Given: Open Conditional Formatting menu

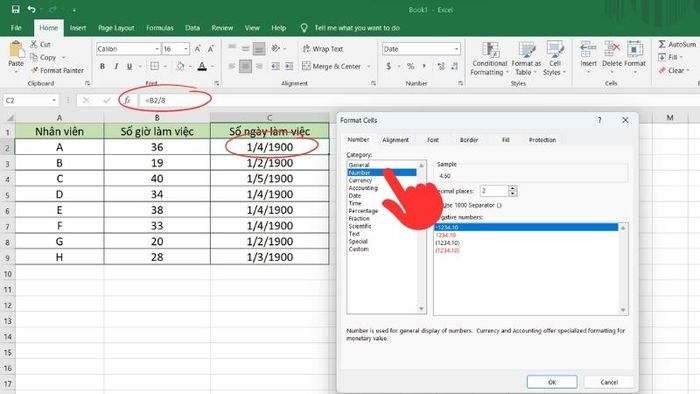Looking at the screenshot, I should coord(489,58).
